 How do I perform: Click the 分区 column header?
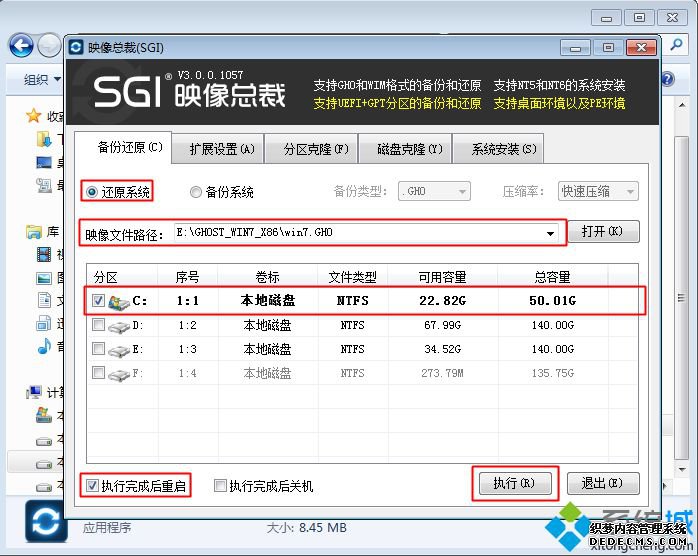(106, 277)
